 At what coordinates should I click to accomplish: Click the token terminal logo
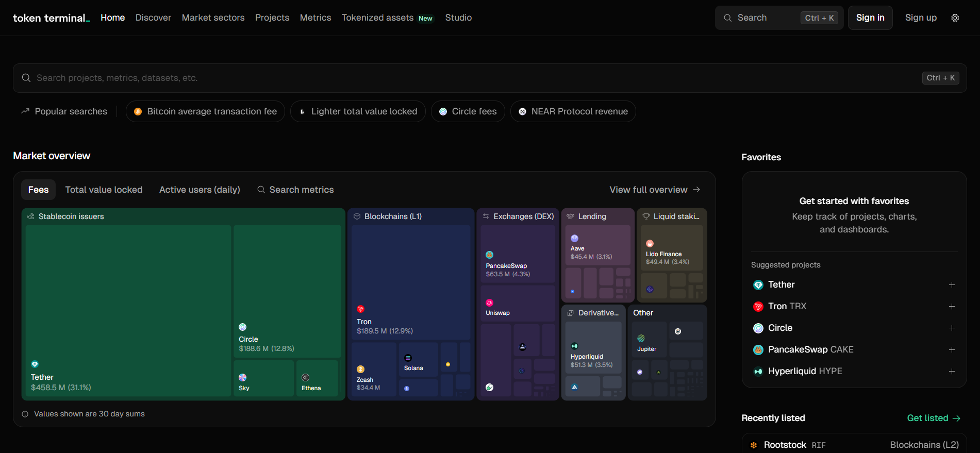coord(52,18)
